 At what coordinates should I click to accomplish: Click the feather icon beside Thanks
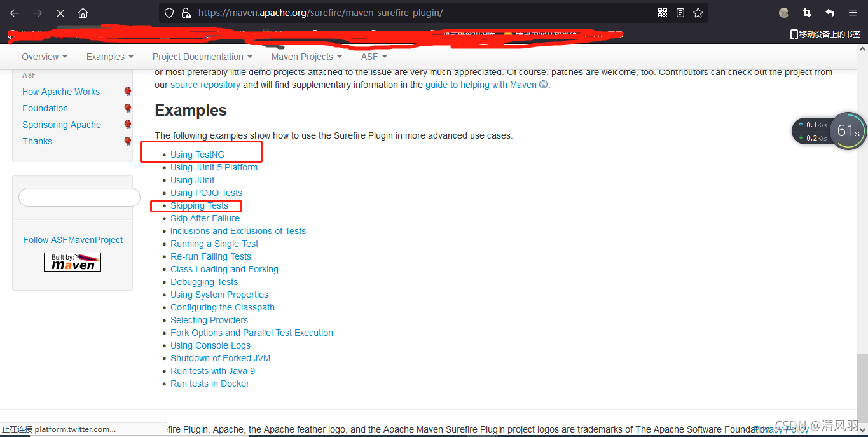click(128, 141)
